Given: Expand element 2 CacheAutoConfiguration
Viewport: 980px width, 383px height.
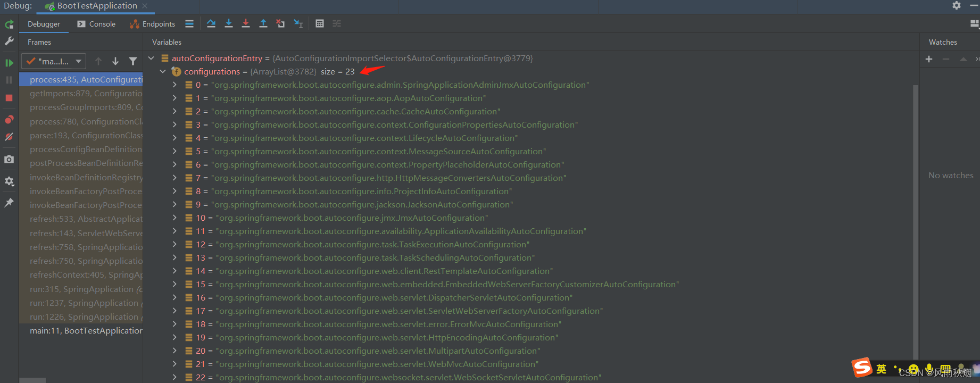Looking at the screenshot, I should coord(175,111).
